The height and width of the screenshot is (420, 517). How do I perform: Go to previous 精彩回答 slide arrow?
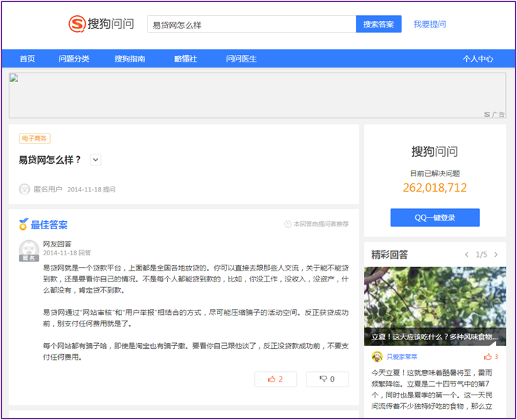pyautogui.click(x=467, y=255)
